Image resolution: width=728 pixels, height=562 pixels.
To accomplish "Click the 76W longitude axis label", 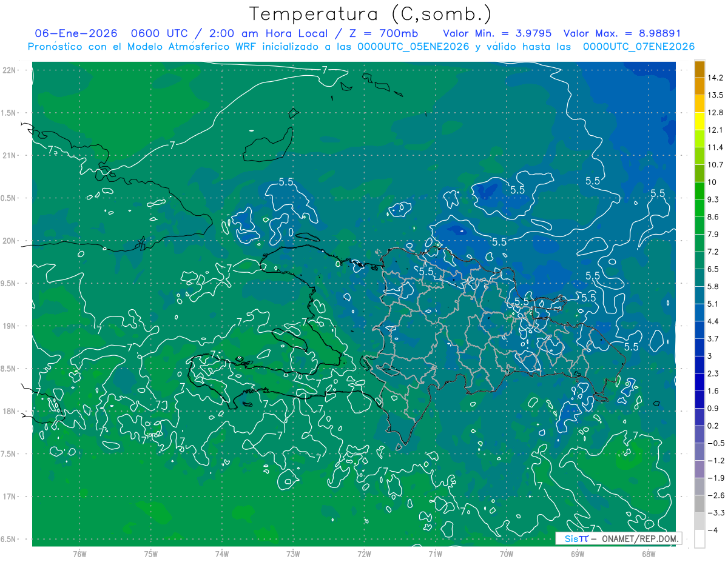I will point(79,554).
